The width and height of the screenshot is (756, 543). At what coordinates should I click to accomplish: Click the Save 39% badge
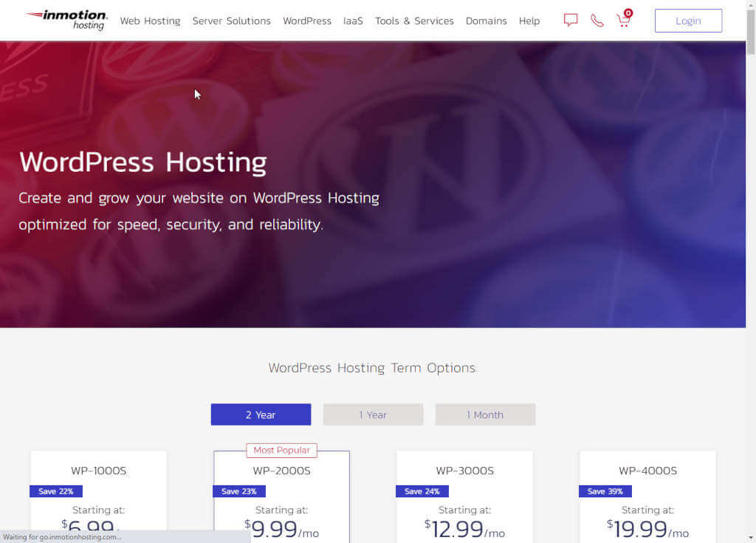(605, 491)
